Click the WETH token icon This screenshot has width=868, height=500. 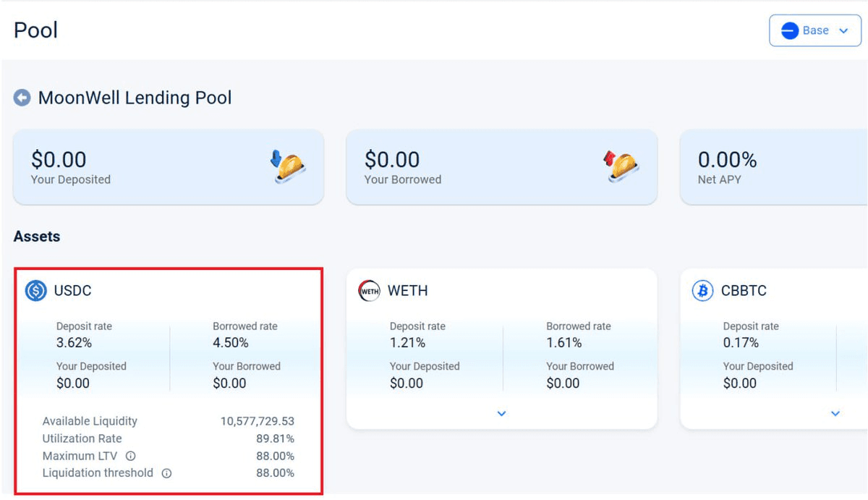tap(369, 291)
